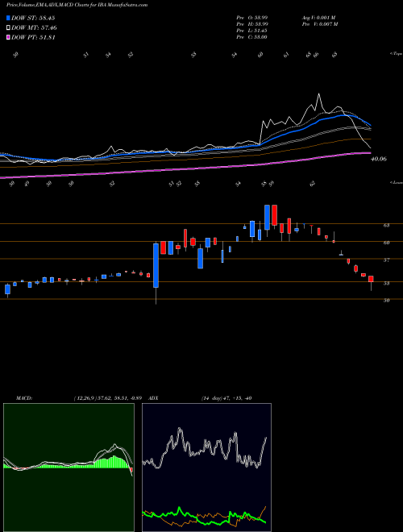Click the last red candlestick near 53
403x532 pixels.
(371, 279)
